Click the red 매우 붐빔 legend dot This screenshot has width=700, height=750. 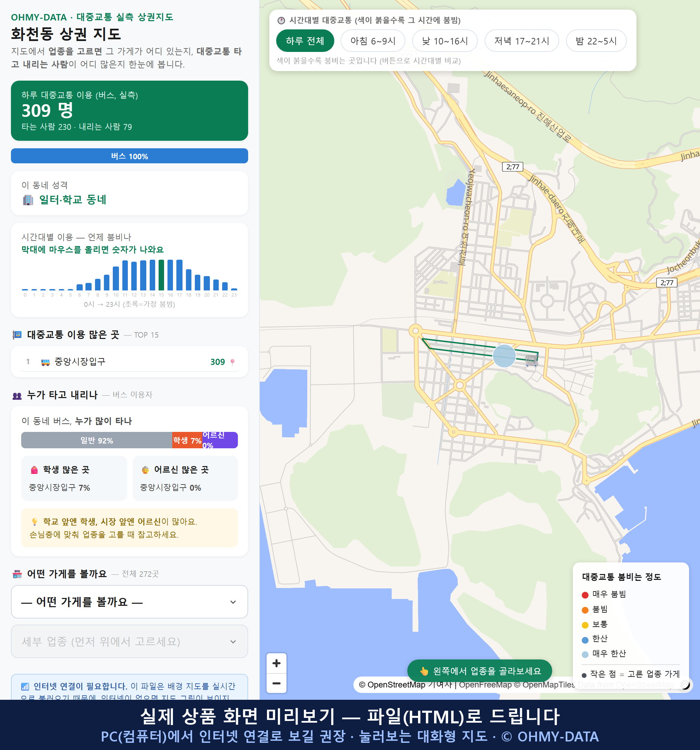[x=585, y=595]
